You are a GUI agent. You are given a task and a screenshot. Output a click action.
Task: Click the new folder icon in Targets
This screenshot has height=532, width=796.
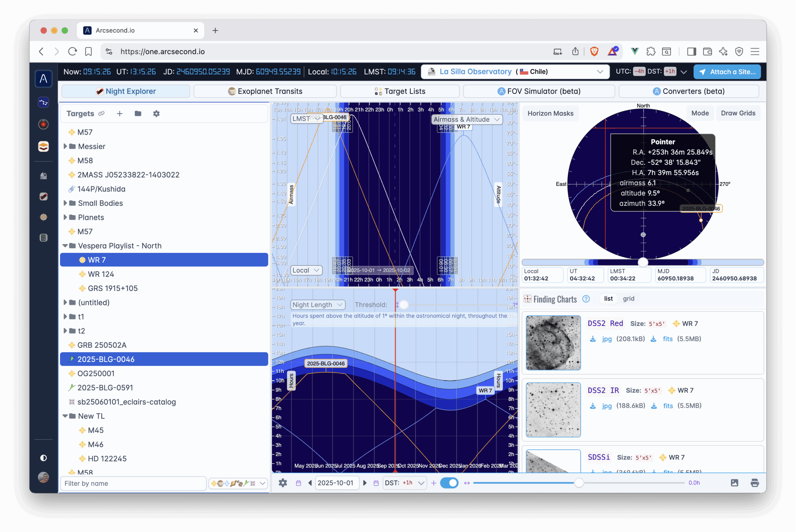pos(138,114)
